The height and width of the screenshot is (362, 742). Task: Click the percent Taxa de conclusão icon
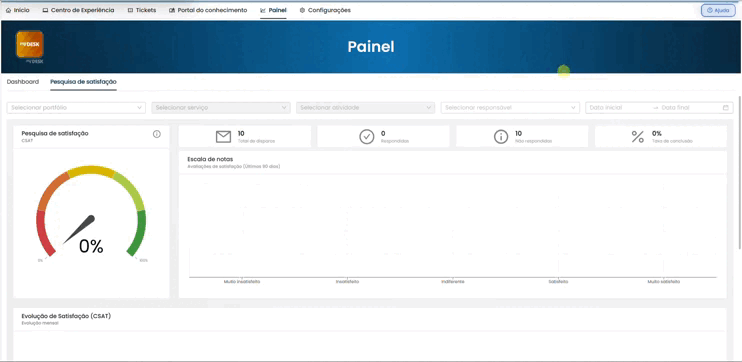638,137
